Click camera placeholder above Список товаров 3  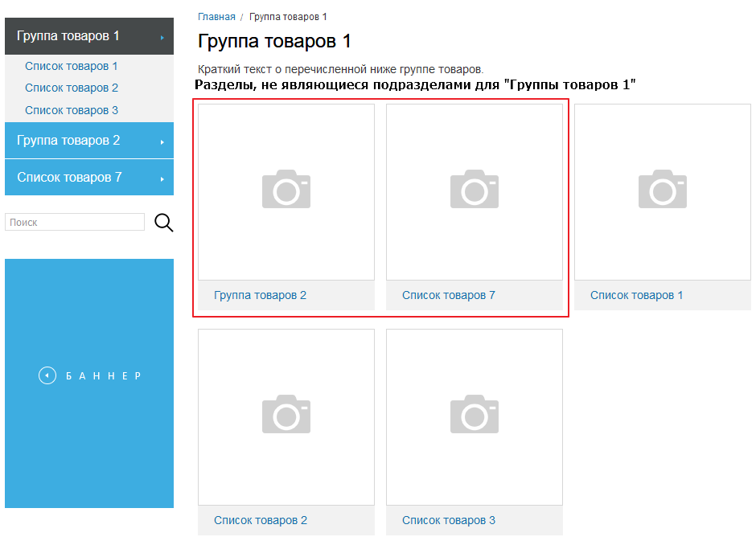475,415
